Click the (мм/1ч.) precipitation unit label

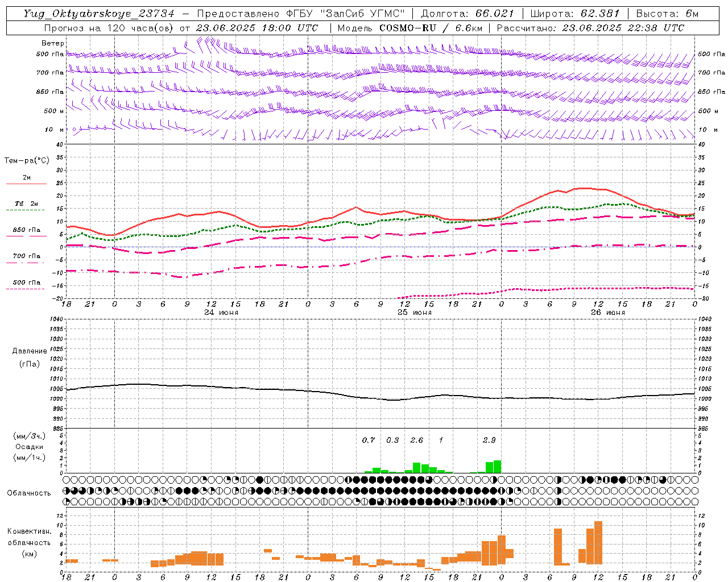pyautogui.click(x=30, y=458)
